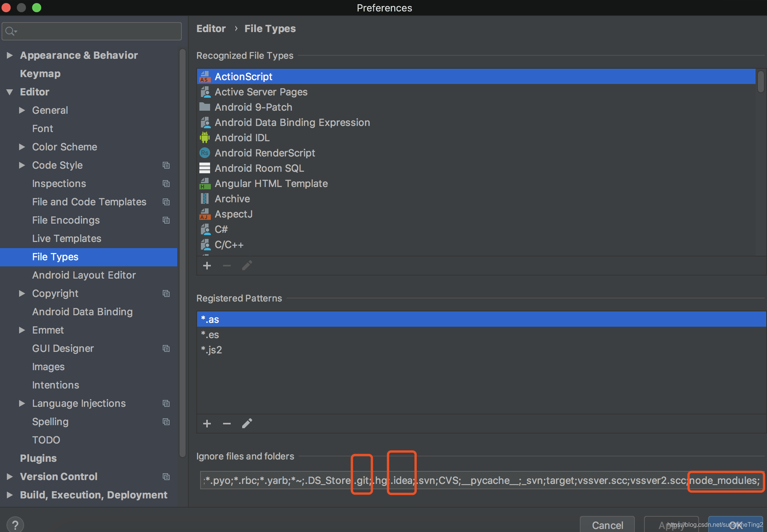Click the file types list scrollbar

(x=761, y=82)
